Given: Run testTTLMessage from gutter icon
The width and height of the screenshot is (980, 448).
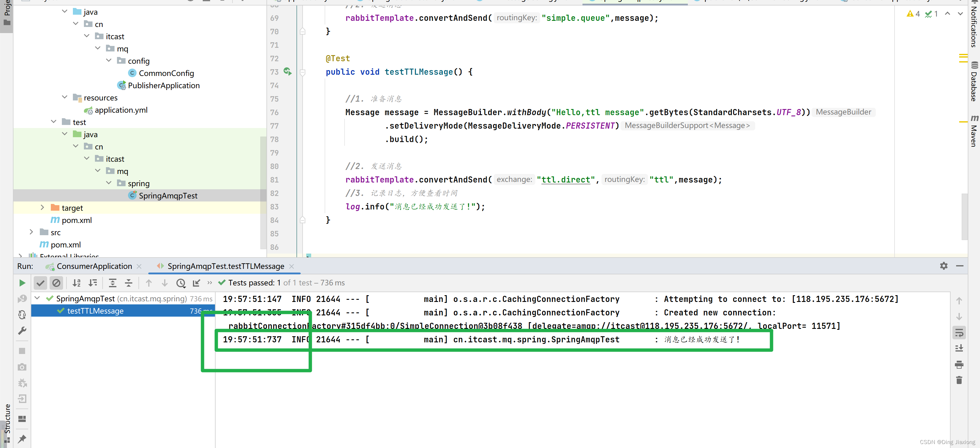Looking at the screenshot, I should (x=288, y=71).
